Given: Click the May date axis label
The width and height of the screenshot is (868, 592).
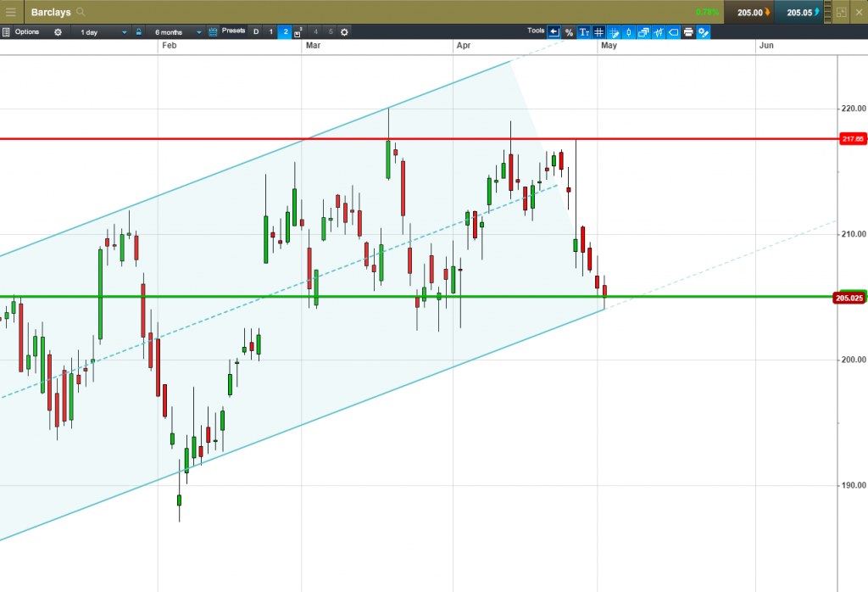Looking at the screenshot, I should 609,46.
